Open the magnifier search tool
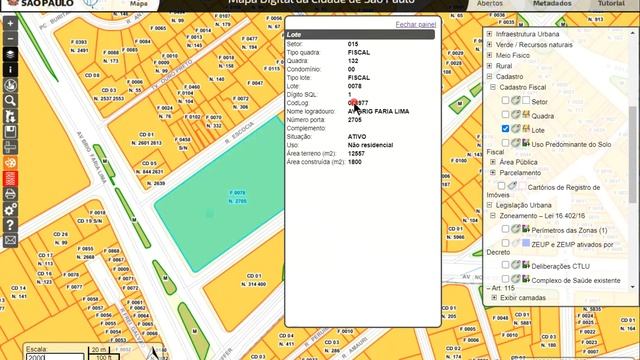 10,101
